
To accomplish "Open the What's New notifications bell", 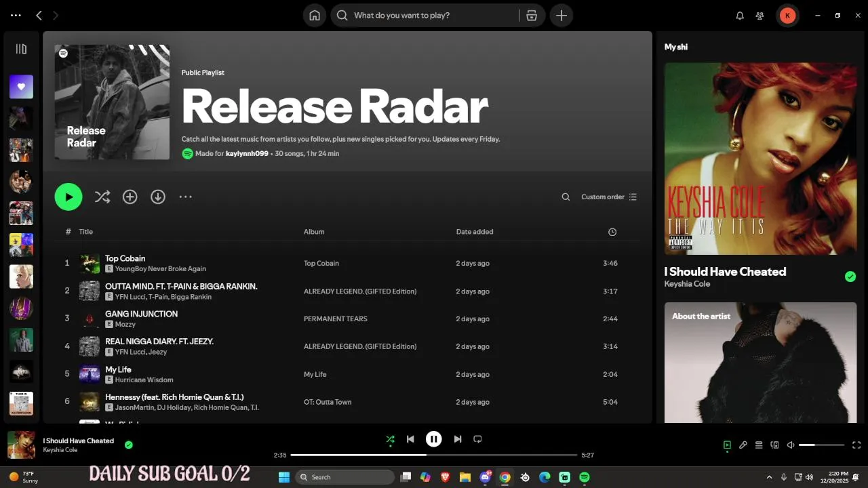I will pos(740,15).
